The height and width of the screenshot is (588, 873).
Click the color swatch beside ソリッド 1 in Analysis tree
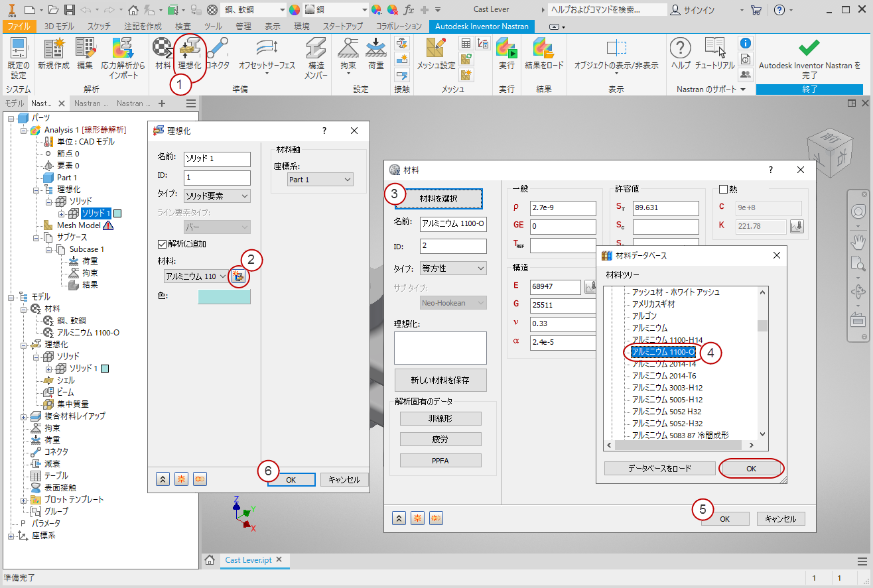[x=117, y=213]
